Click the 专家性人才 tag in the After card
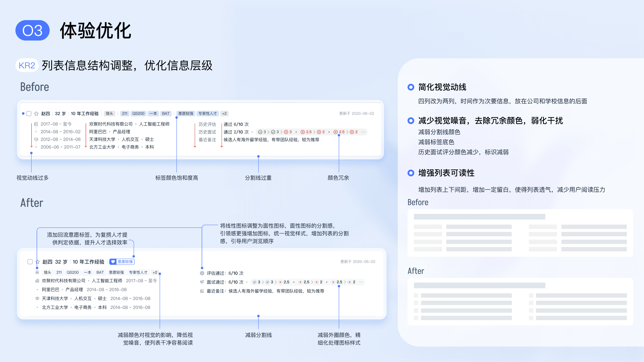 coord(138,272)
